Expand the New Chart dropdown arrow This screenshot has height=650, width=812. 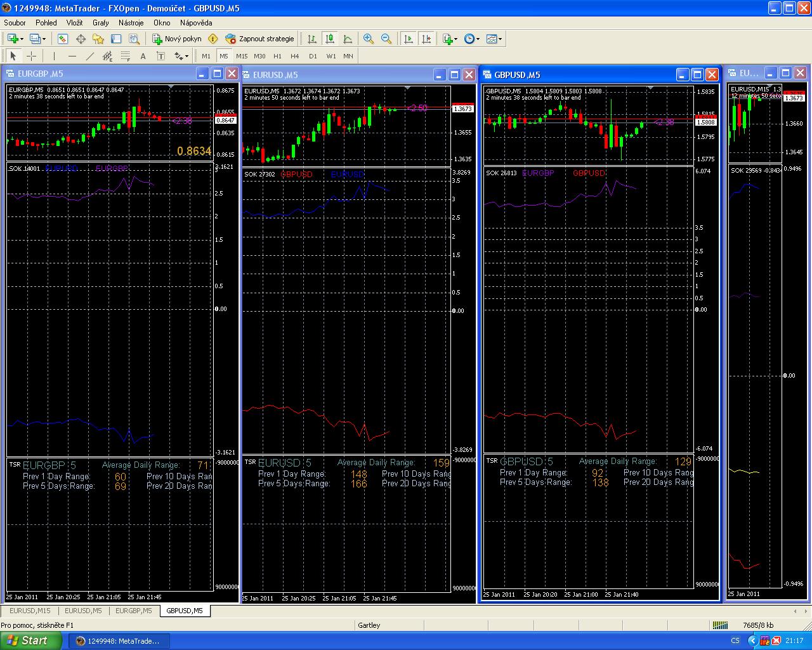22,39
